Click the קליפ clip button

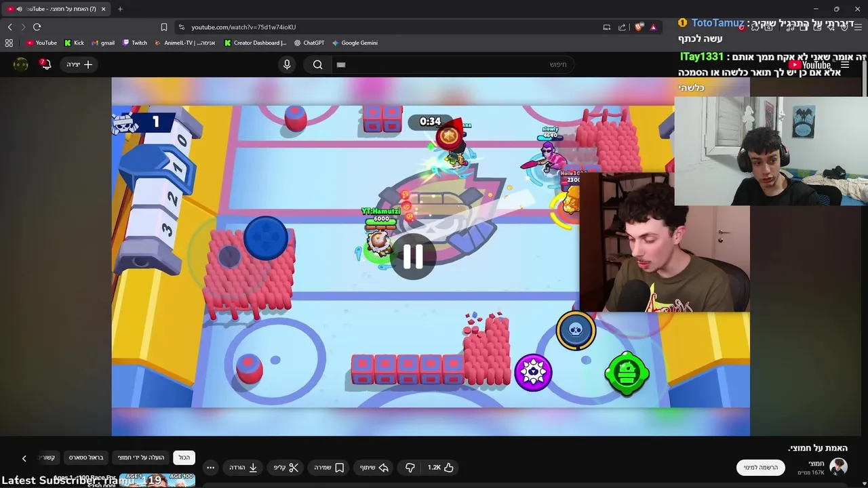285,468
